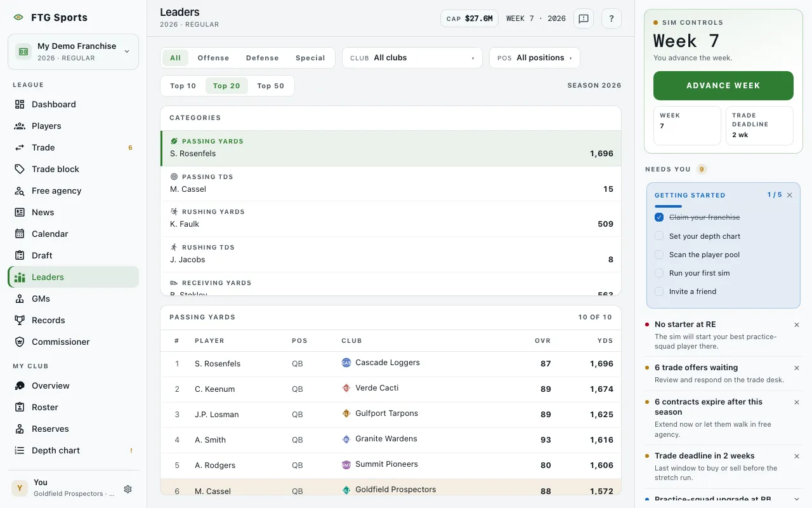Open help question mark button

click(612, 18)
